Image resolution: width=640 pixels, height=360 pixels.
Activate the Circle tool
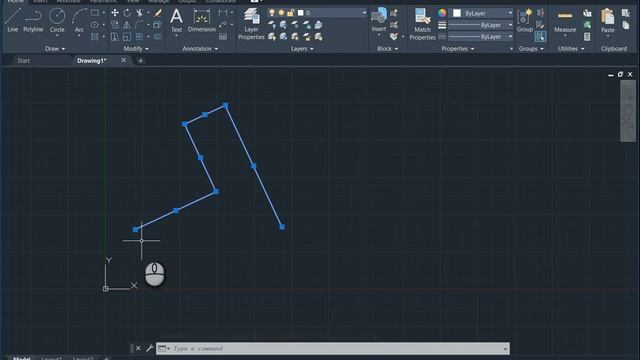[x=57, y=20]
